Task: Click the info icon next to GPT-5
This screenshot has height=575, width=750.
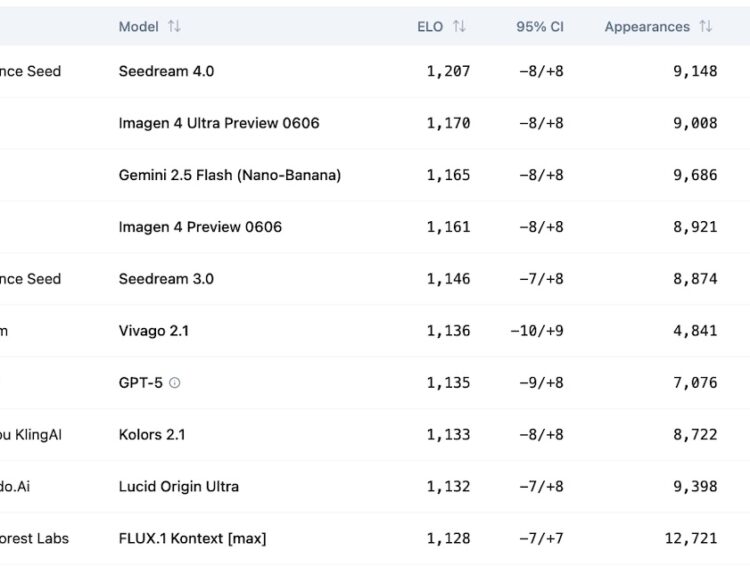Action: (x=175, y=383)
